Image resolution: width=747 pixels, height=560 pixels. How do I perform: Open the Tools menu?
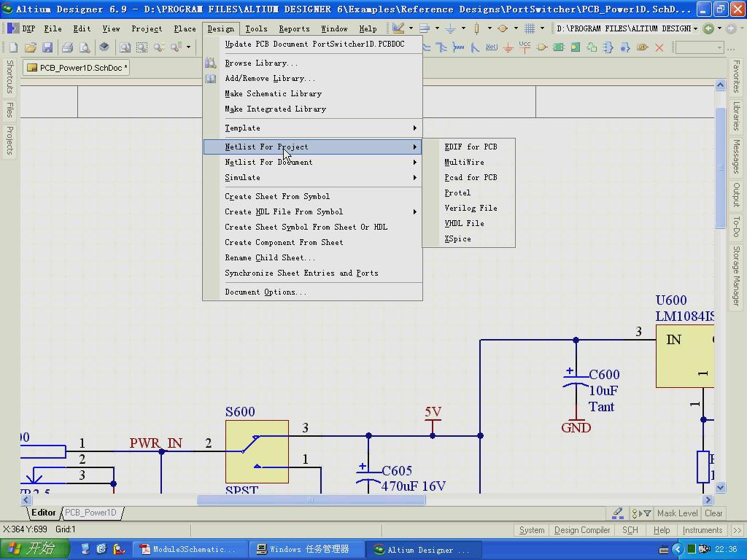(x=256, y=28)
